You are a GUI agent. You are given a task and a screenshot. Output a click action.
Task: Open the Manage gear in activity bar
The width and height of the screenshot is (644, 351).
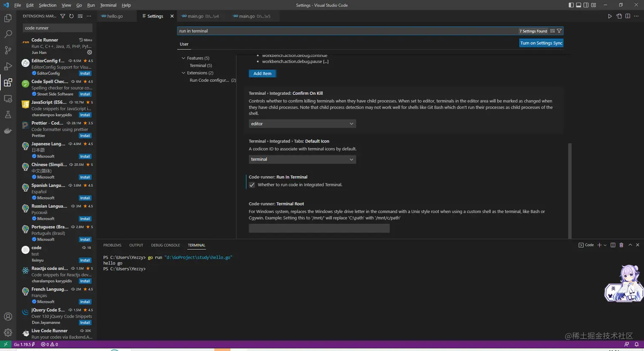click(8, 333)
